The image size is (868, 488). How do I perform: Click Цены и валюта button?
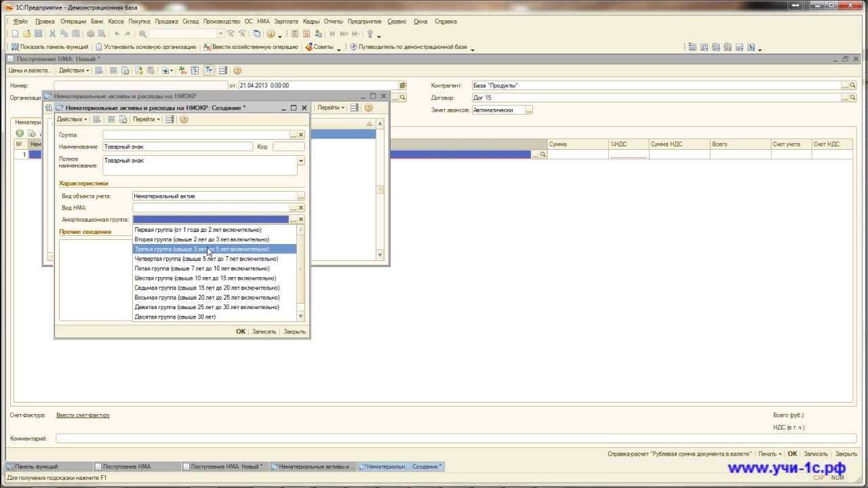(31, 70)
